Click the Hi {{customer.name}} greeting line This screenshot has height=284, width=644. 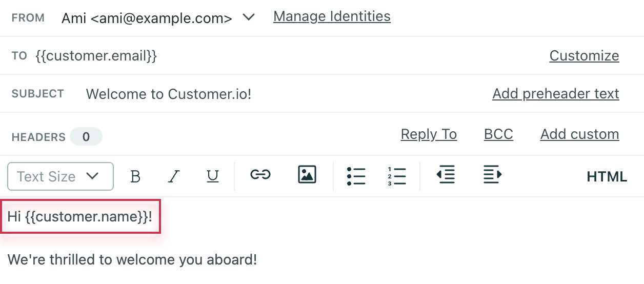[80, 217]
